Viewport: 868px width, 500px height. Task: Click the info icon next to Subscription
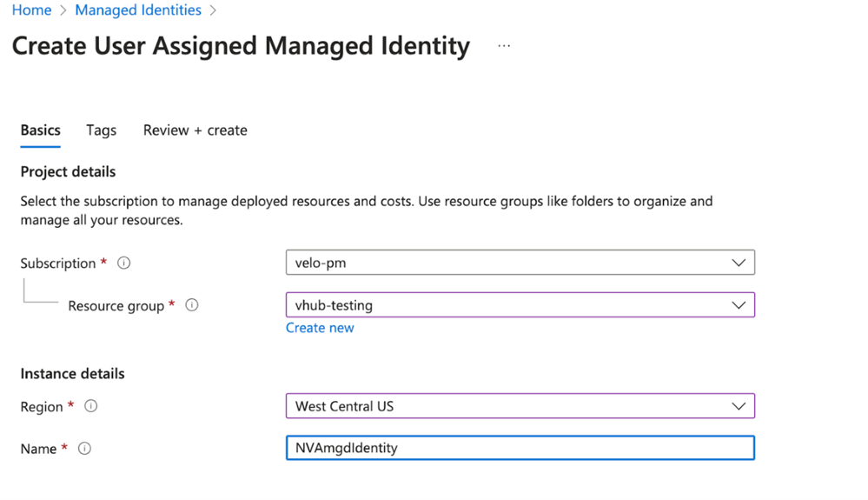[x=124, y=263]
